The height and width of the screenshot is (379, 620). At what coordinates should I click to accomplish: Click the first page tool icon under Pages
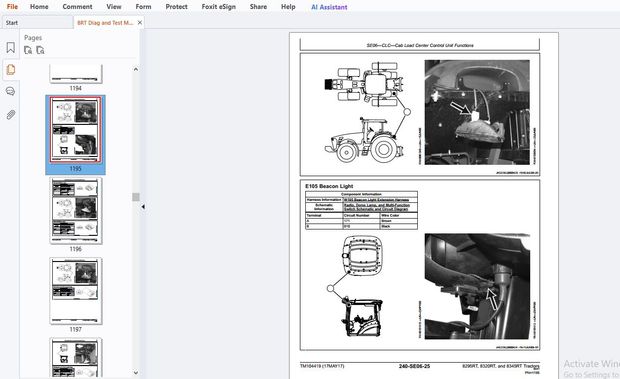(x=28, y=50)
